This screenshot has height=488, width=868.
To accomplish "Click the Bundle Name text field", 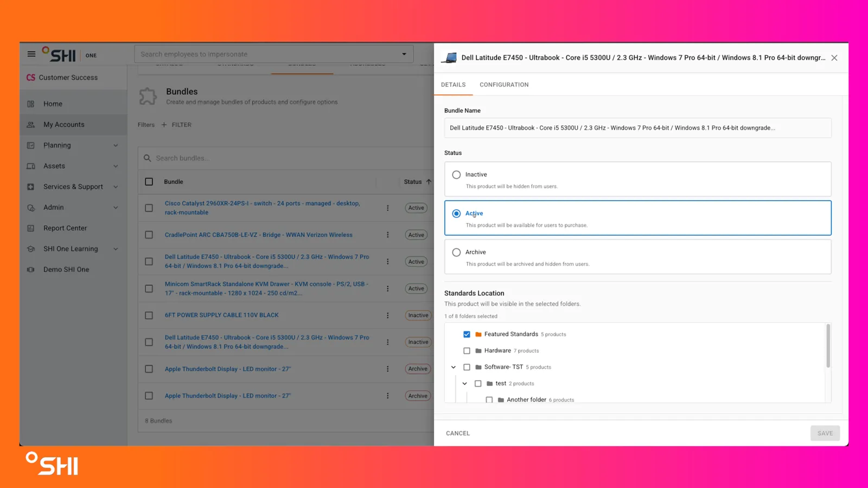I will [637, 128].
